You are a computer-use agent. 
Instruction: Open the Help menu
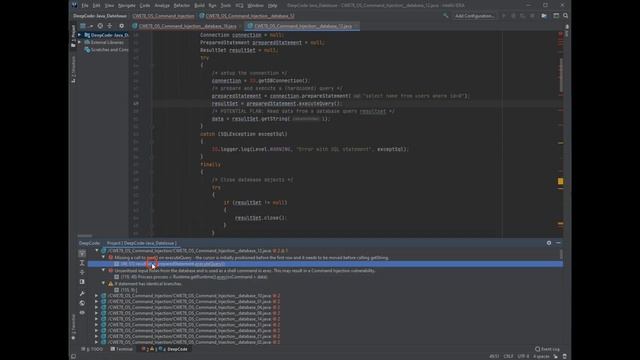(x=272, y=5)
